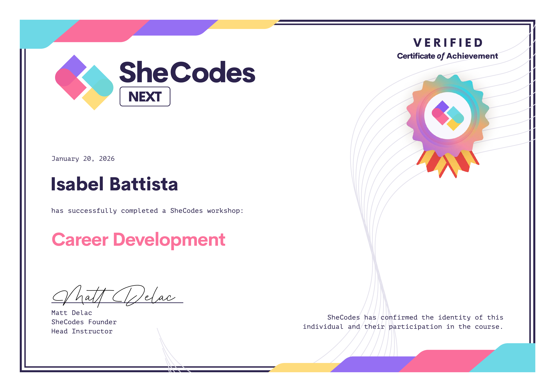Click the Head Instructor text line
The image size is (555, 392).
(x=82, y=331)
